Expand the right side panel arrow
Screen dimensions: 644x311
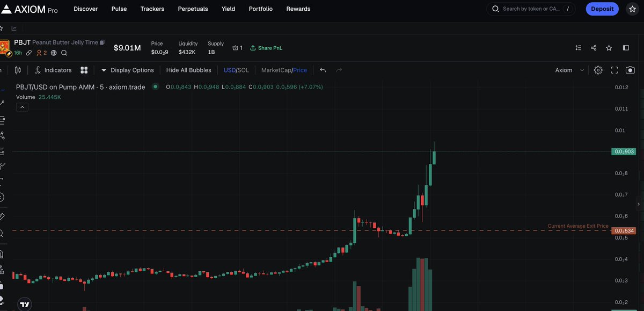tap(639, 204)
